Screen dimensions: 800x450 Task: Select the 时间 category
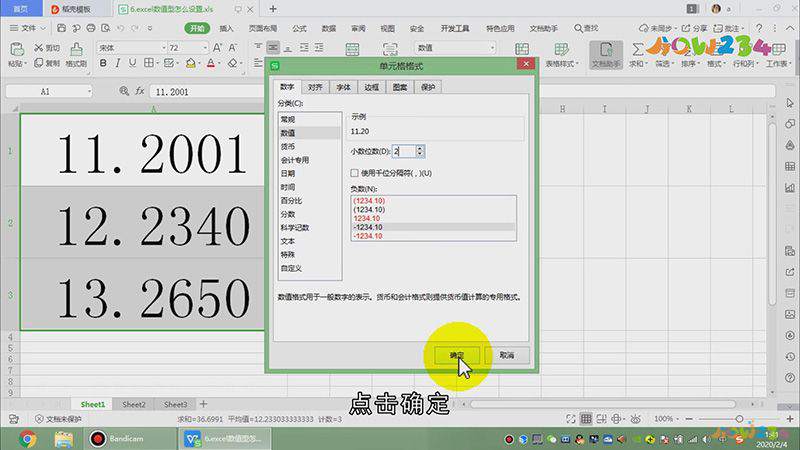309,187
